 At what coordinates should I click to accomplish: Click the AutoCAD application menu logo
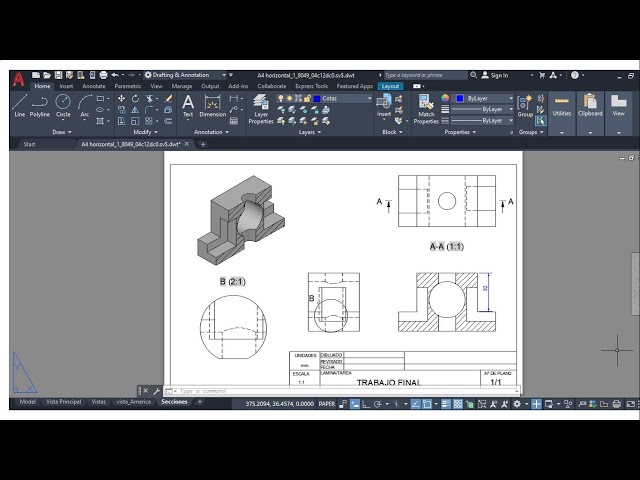[18, 79]
